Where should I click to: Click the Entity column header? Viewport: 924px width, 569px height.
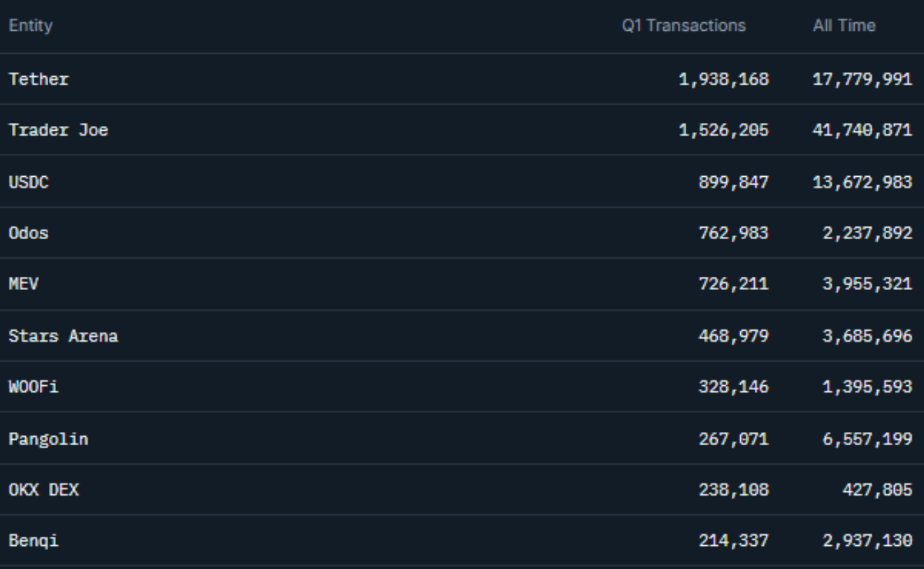click(30, 27)
